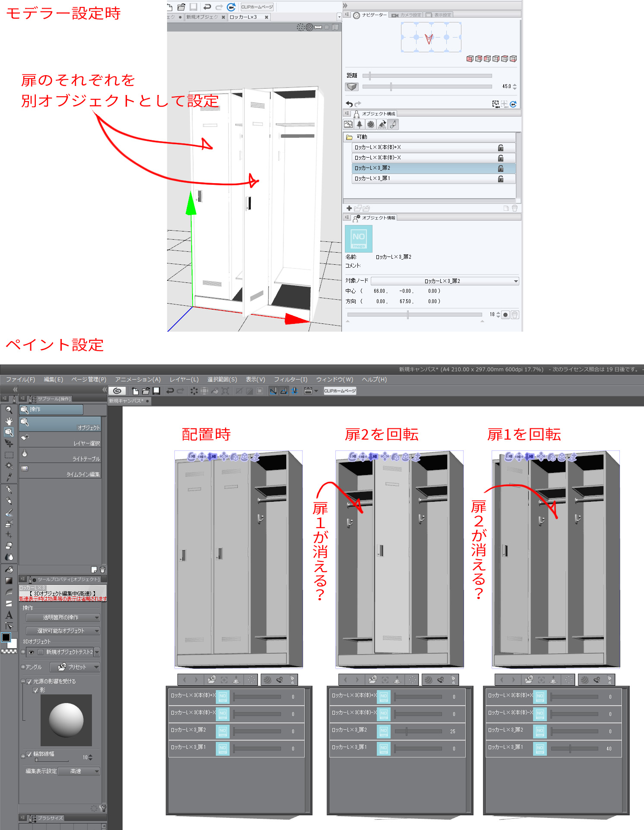Select the Pencil tool

tap(9, 501)
